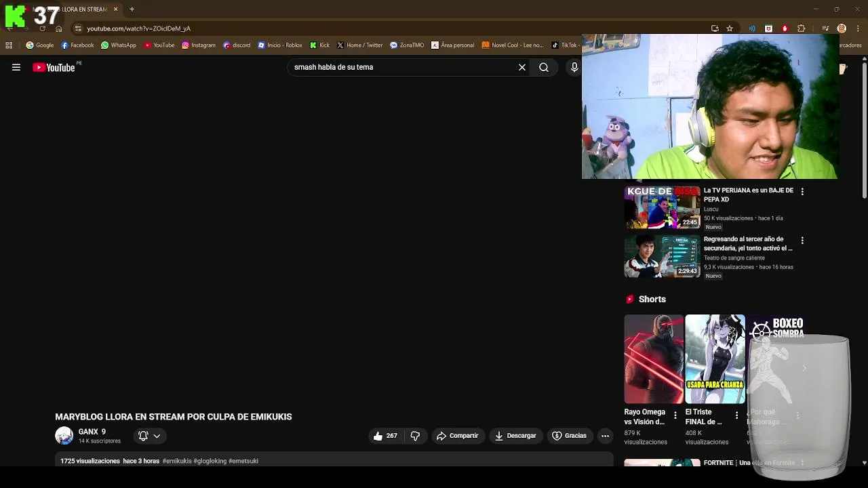868x488 pixels.
Task: Run search with the magnifier button
Action: (x=544, y=67)
